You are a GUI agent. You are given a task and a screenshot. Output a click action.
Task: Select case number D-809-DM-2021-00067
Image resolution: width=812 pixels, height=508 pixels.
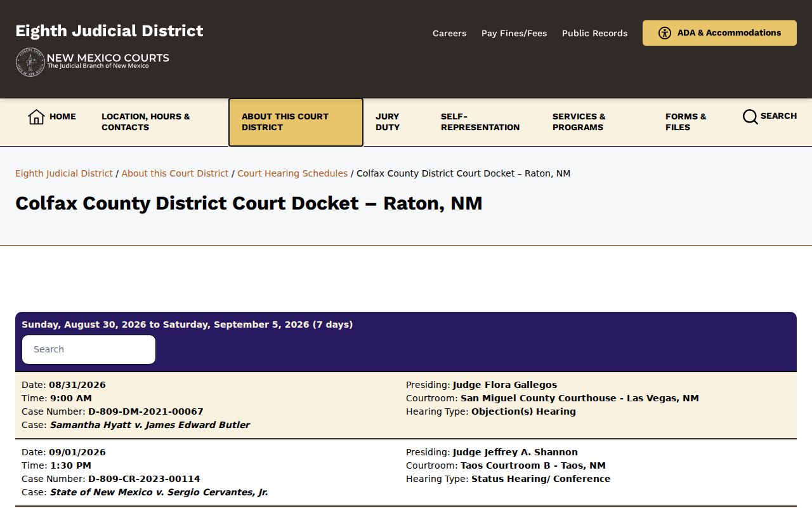(x=146, y=411)
